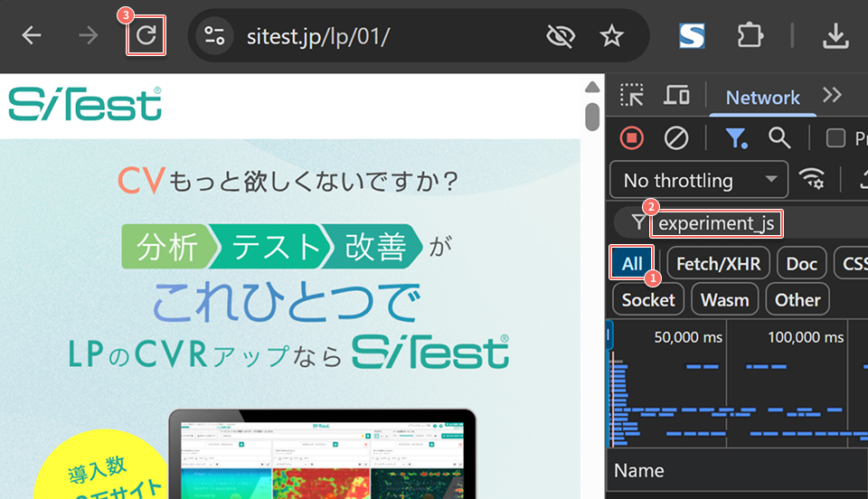Screen dimensions: 868x499
Task: Click the laptop heatmap screenshot image
Action: tap(322, 454)
